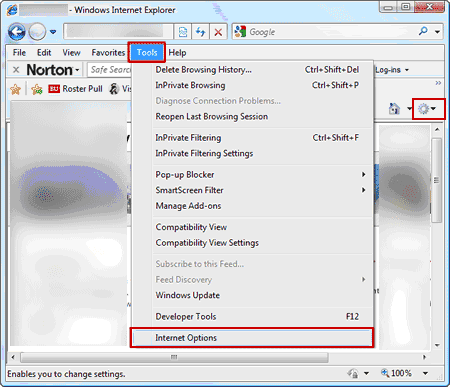Open the Favorites menu

tap(108, 53)
